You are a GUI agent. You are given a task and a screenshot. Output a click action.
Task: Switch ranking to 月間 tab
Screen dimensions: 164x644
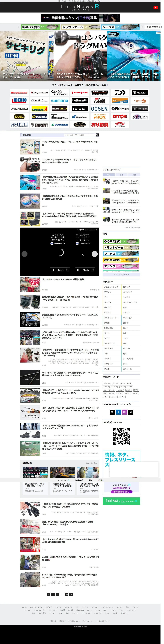coord(134,175)
